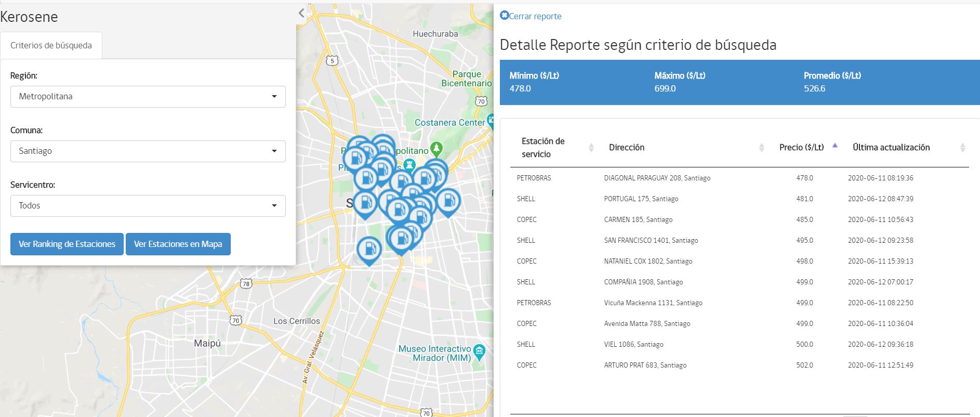Sort by Estación de servicio column

click(x=591, y=148)
